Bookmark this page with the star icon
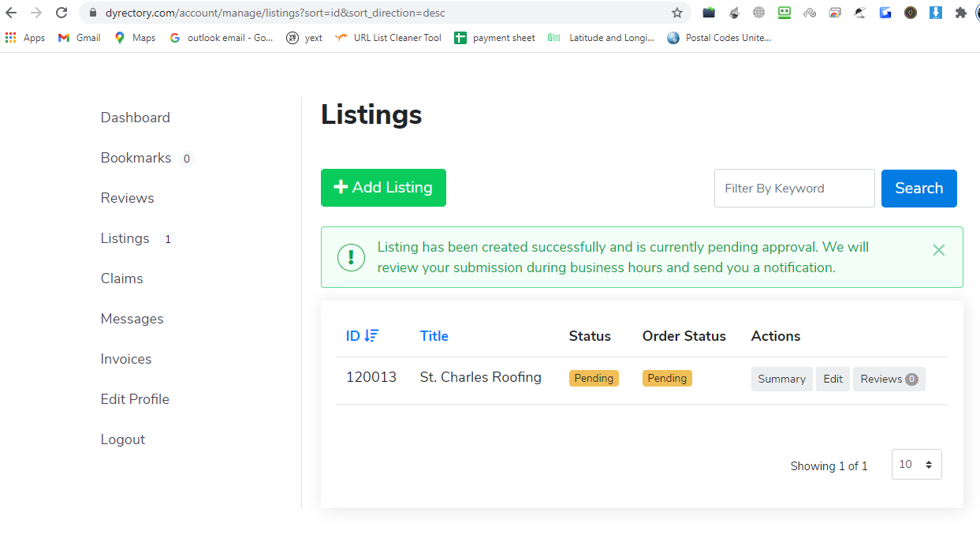Image resolution: width=980 pixels, height=542 pixels. point(677,13)
